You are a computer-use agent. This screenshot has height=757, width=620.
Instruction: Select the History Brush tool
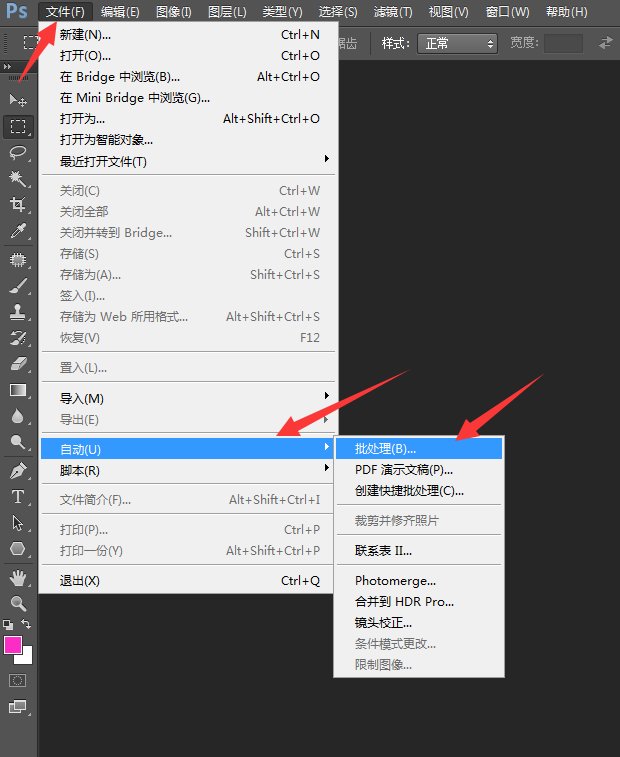[x=18, y=338]
